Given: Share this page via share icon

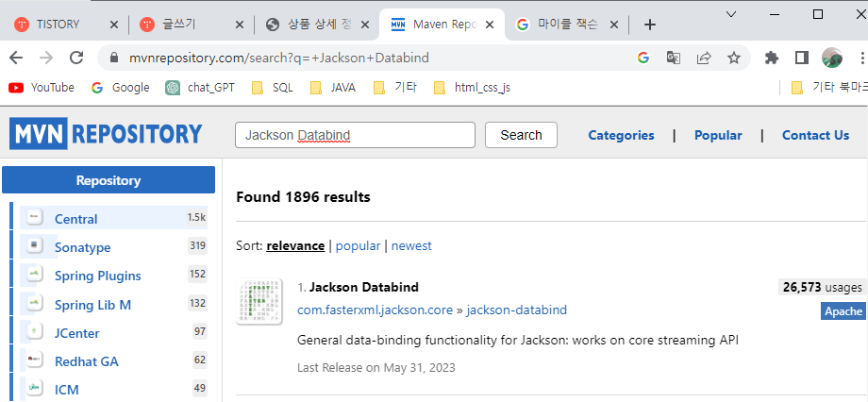Looking at the screenshot, I should [704, 58].
